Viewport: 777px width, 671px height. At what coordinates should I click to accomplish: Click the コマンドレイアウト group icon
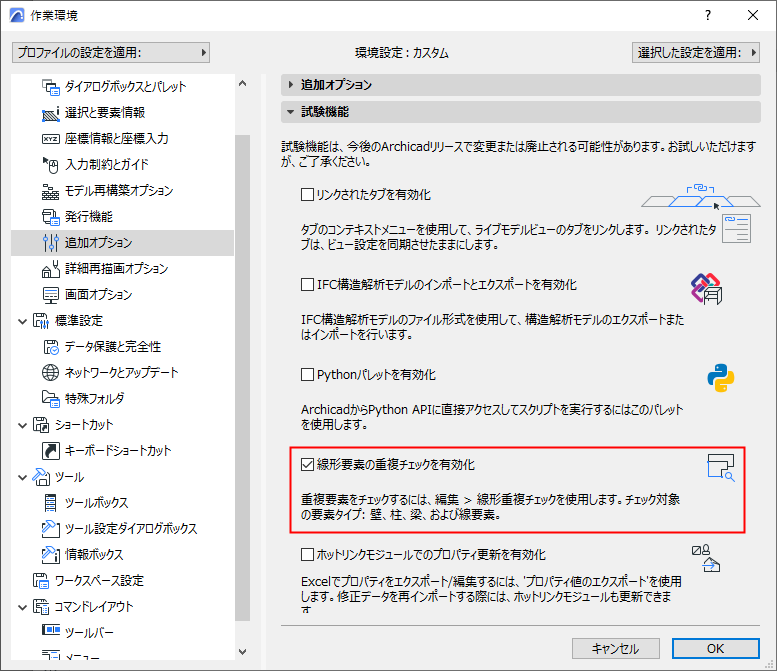(41, 607)
